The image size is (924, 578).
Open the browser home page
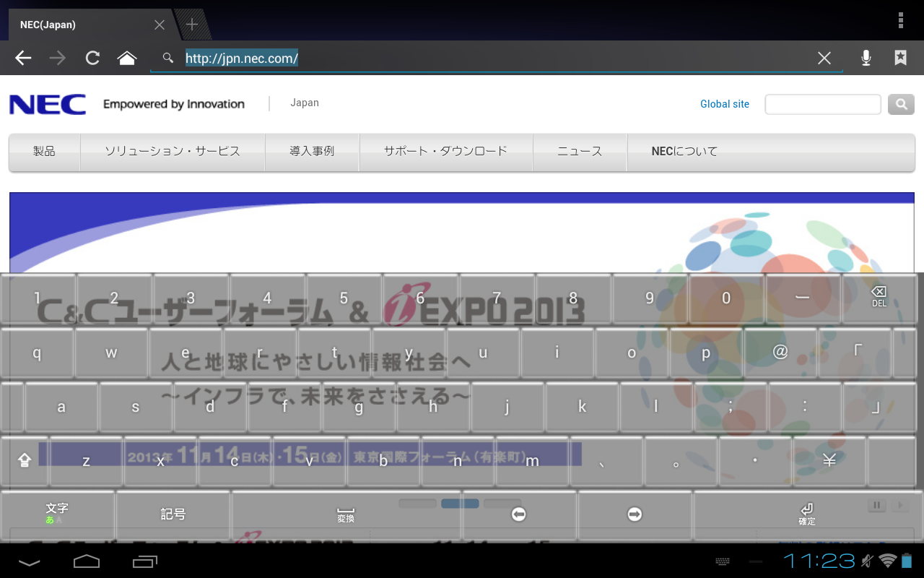[x=127, y=59]
